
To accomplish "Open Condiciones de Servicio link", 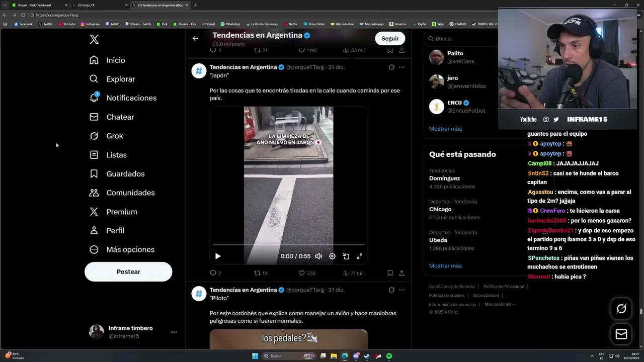I will pos(452,286).
